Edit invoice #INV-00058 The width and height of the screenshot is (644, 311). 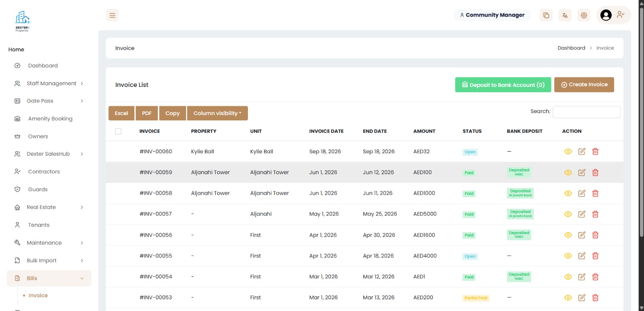pyautogui.click(x=582, y=194)
